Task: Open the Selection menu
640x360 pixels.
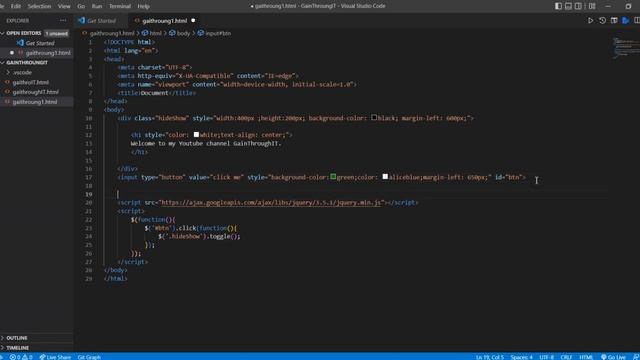Action: point(39,6)
